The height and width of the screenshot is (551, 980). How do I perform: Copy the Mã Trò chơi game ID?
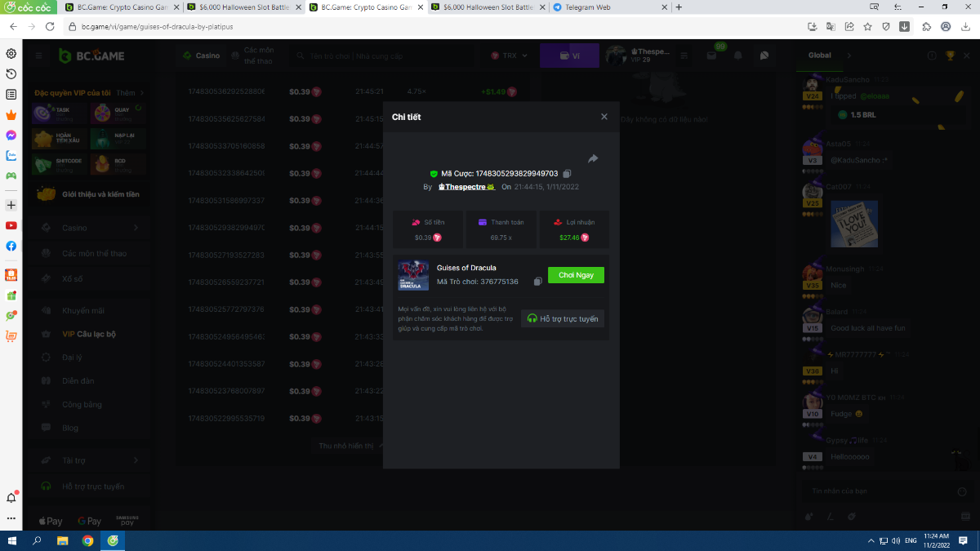[537, 282]
